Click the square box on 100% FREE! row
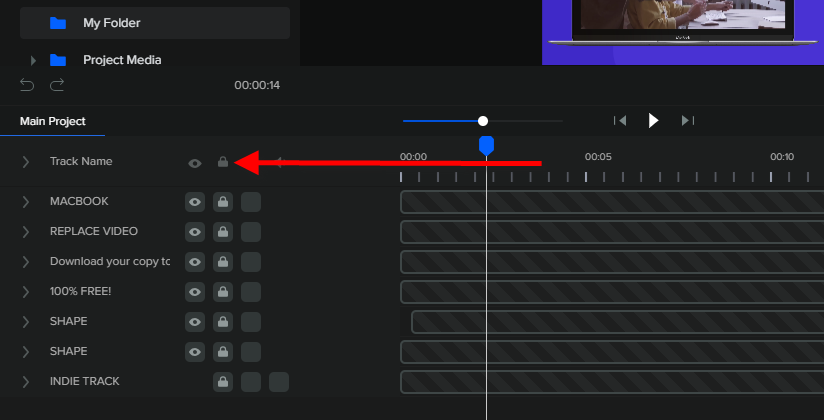Screen dimensions: 824x420 click(x=251, y=292)
